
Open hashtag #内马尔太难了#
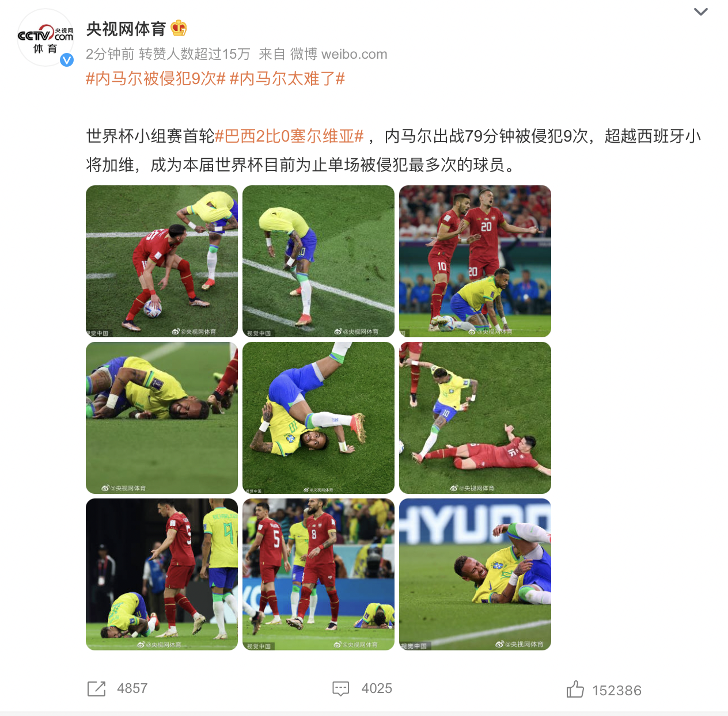287,79
